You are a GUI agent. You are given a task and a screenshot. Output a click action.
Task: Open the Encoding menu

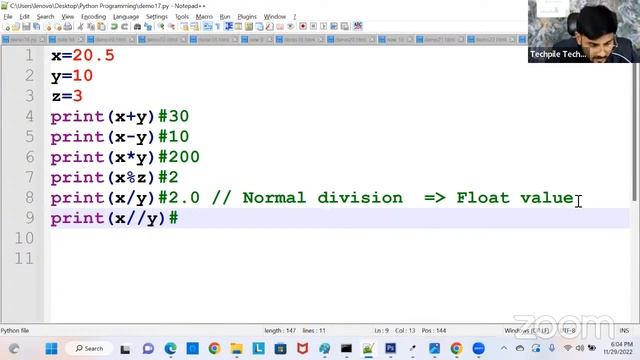tap(93, 17)
